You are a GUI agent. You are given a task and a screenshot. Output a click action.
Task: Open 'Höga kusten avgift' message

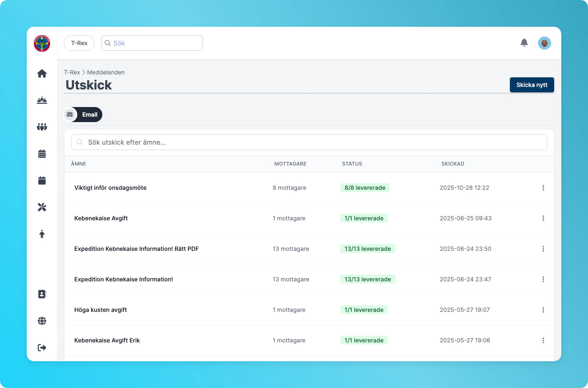pos(101,310)
